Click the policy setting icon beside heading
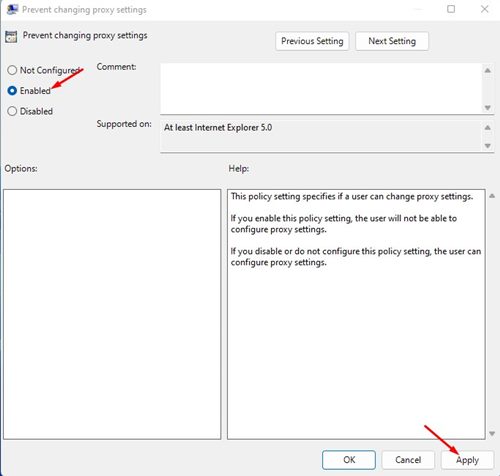The width and height of the screenshot is (500, 476). [x=11, y=37]
